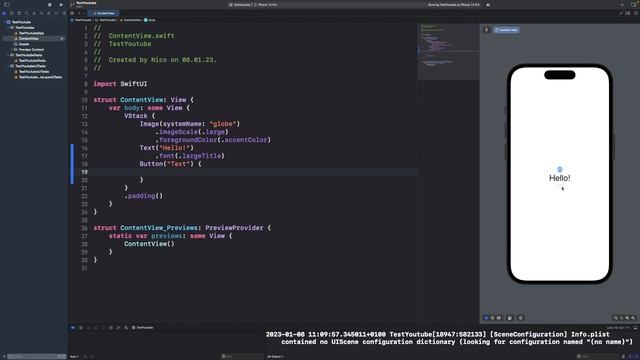
Task: Click TestYoutube process in debug bar
Action: click(x=143, y=327)
